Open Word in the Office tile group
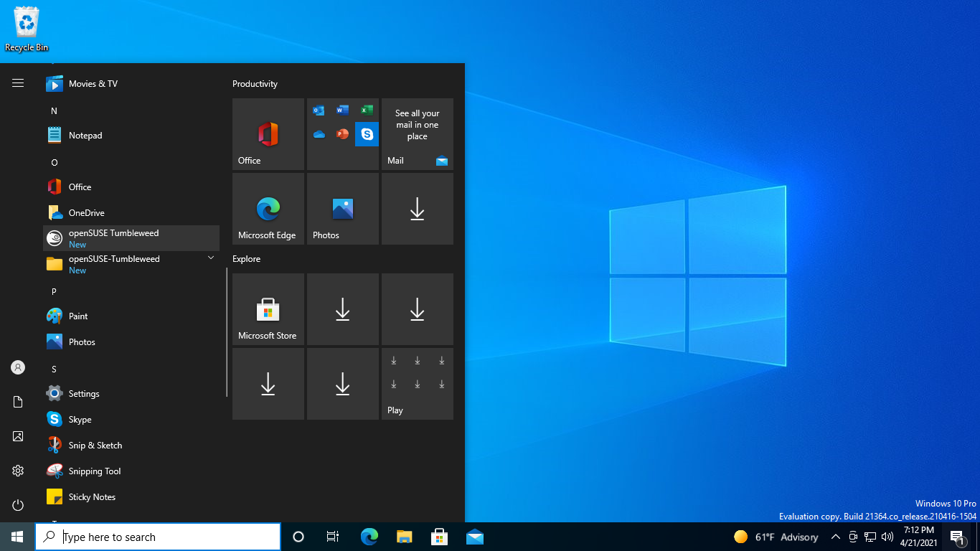This screenshot has height=551, width=980. point(342,110)
